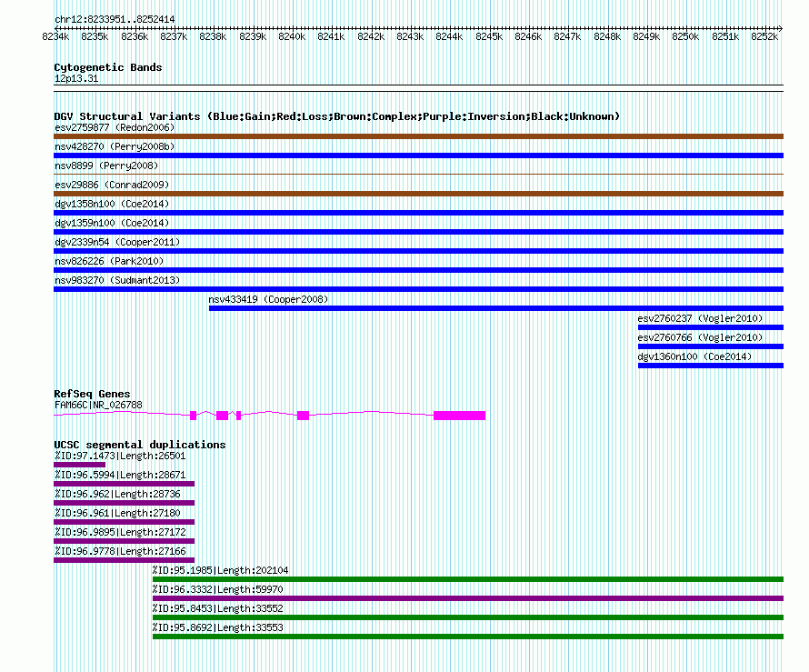809x672 pixels.
Task: Select the brown esv29886 Conrad2009 bar
Action: pos(418,194)
